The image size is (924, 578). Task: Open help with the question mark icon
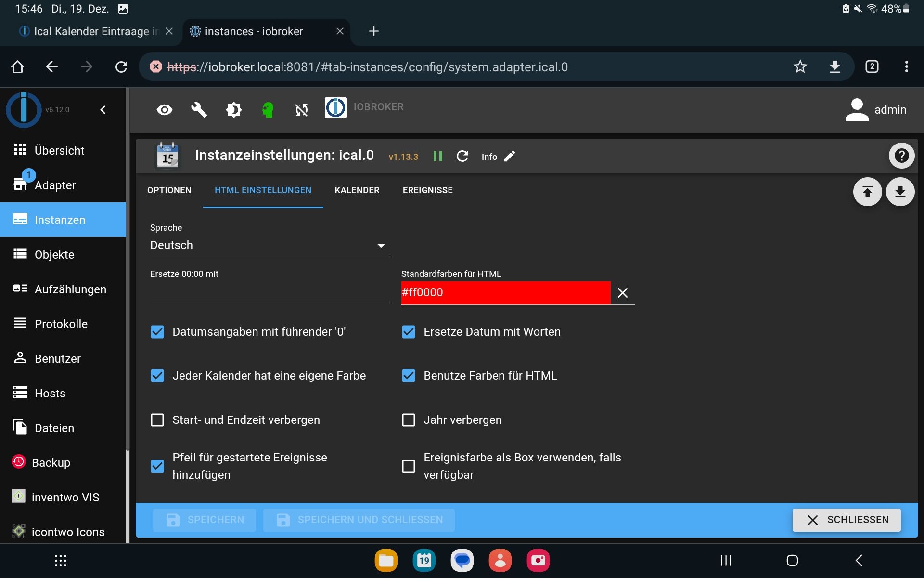tap(901, 156)
